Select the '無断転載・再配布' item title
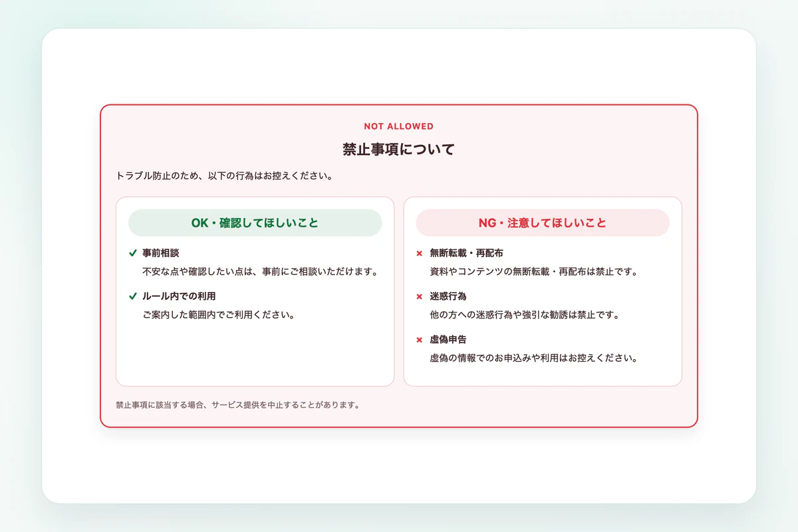The height and width of the screenshot is (532, 798). 466,253
